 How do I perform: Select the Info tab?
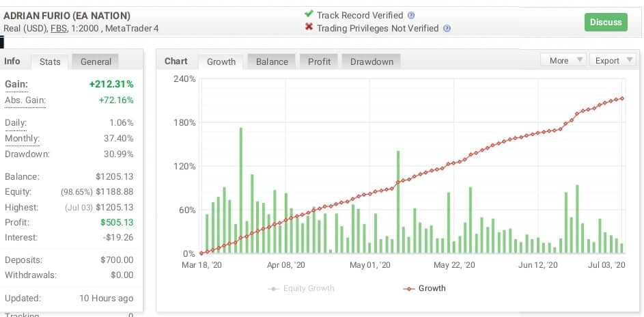13,61
